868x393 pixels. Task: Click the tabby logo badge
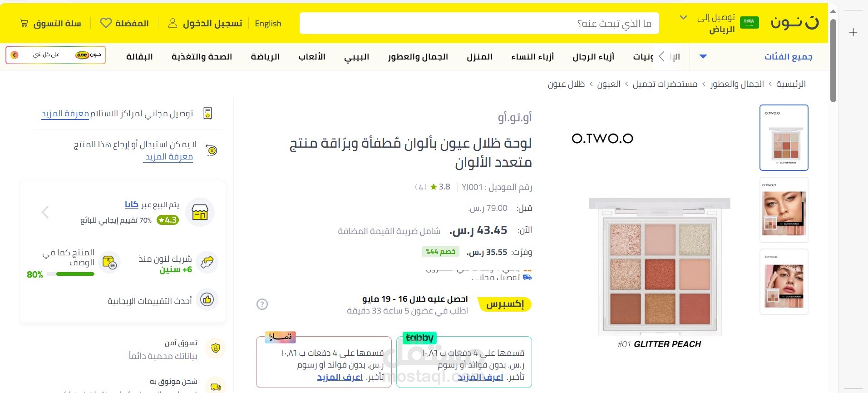pyautogui.click(x=419, y=338)
